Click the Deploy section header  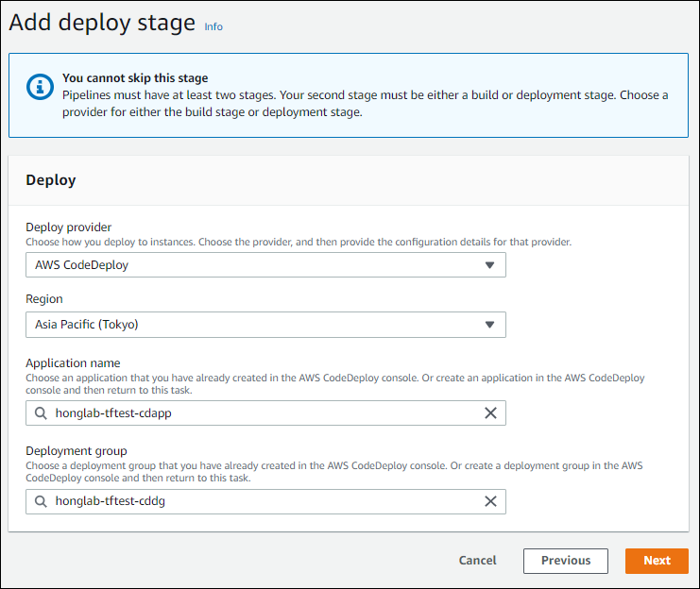click(x=51, y=180)
